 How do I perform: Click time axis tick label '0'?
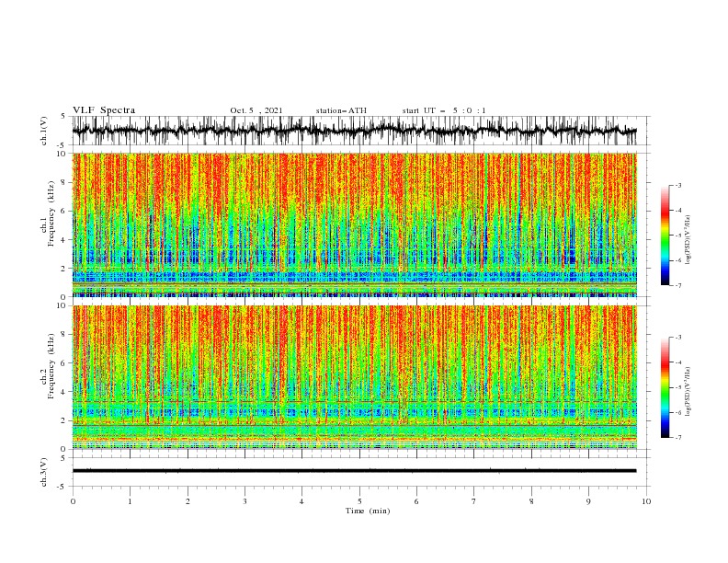(x=73, y=501)
